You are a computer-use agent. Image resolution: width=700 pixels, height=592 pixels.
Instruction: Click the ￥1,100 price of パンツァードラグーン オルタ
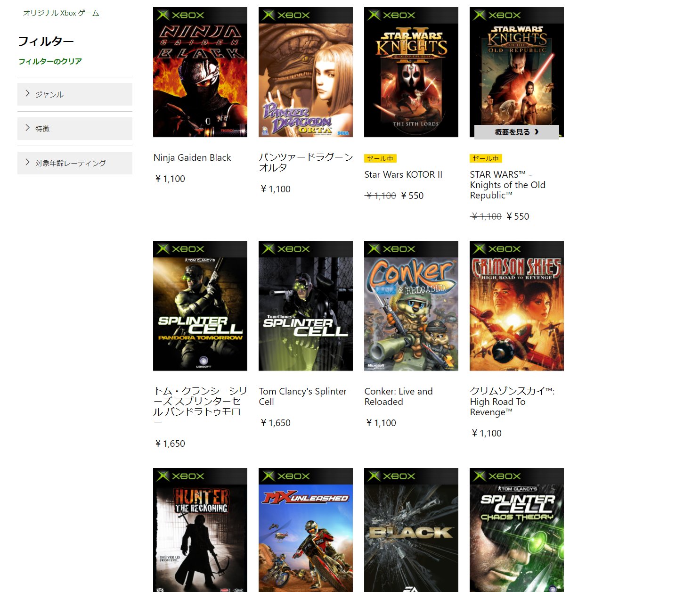(x=275, y=189)
